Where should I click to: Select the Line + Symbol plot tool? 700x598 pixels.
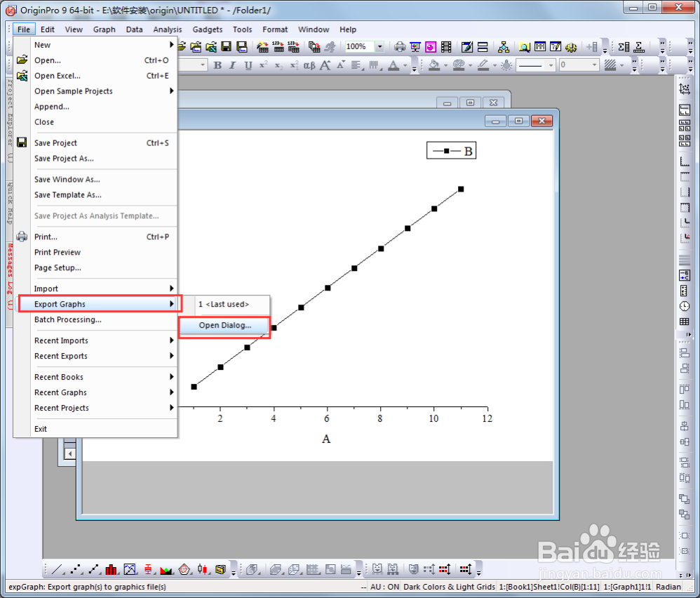[x=93, y=569]
